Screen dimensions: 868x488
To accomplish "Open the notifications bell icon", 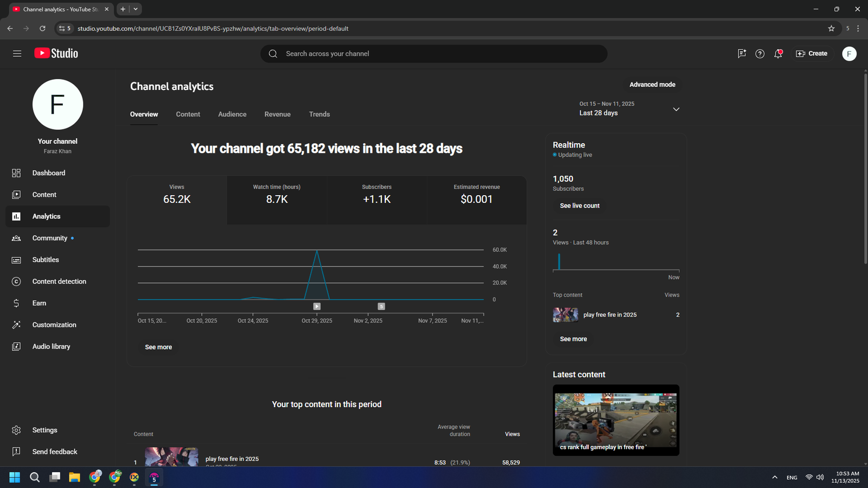I will [x=778, y=54].
